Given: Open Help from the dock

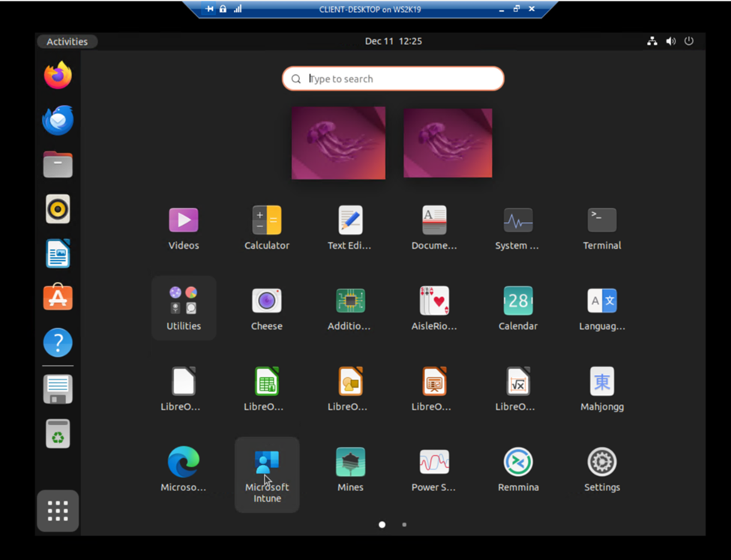Looking at the screenshot, I should [58, 343].
